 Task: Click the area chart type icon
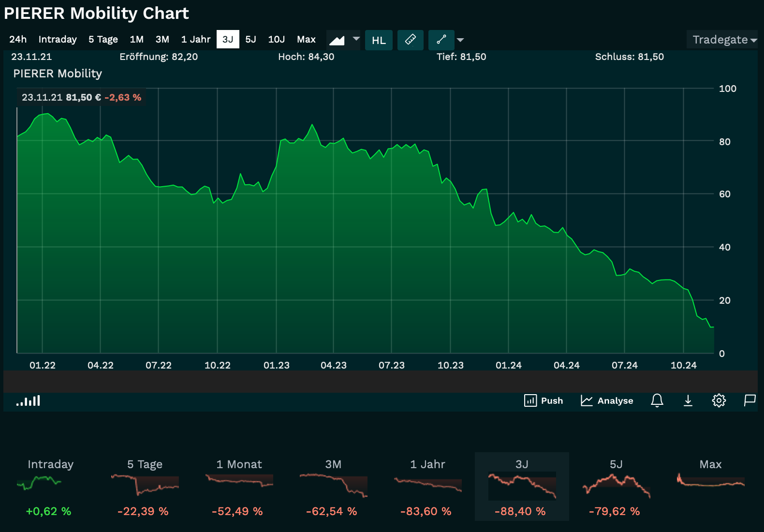pyautogui.click(x=337, y=40)
